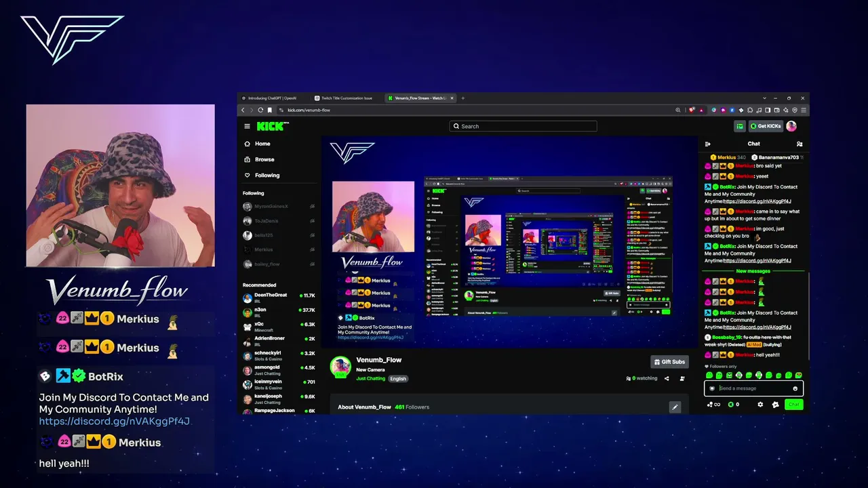The image size is (868, 488).
Task: Click the browser back arrow
Action: click(x=243, y=110)
